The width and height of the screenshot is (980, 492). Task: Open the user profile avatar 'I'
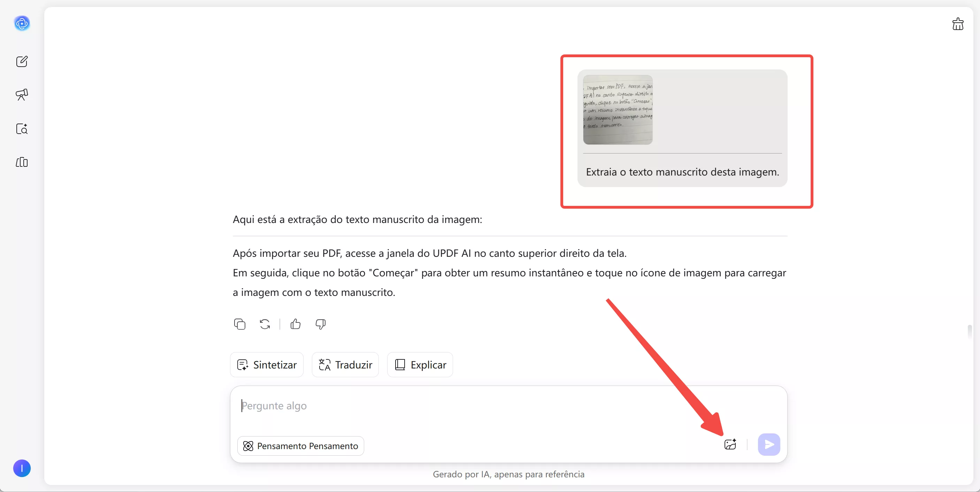tap(22, 468)
